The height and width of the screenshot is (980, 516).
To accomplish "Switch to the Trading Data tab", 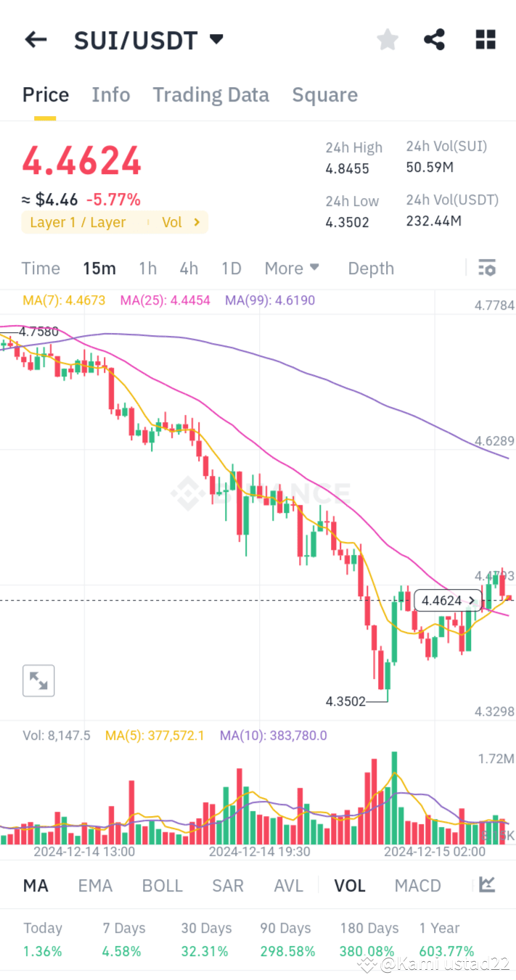I will [210, 94].
